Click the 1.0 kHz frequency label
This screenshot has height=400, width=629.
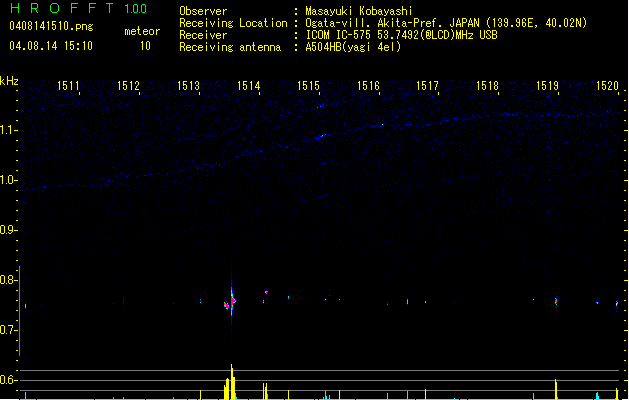[9, 180]
